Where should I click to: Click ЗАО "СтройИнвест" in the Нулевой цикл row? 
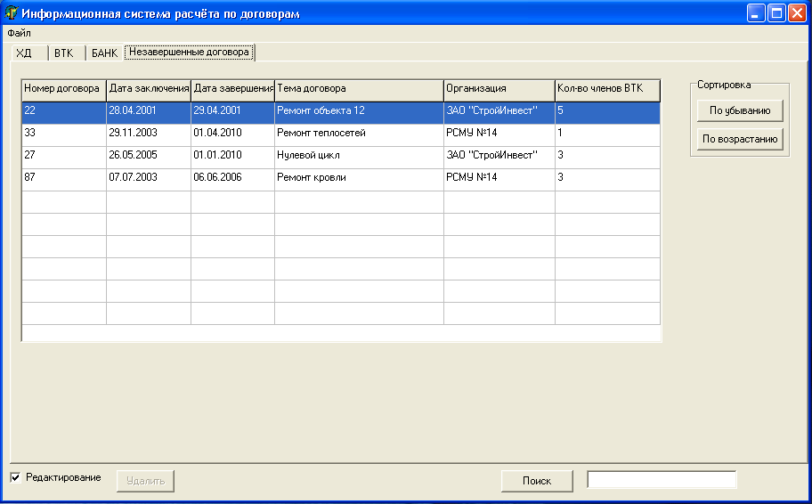pyautogui.click(x=499, y=157)
